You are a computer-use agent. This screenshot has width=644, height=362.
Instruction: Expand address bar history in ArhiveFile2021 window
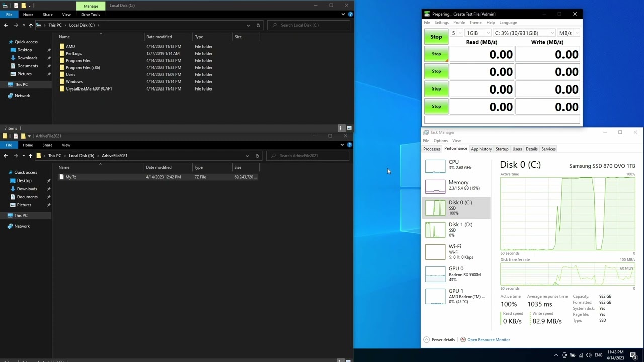coord(247,156)
